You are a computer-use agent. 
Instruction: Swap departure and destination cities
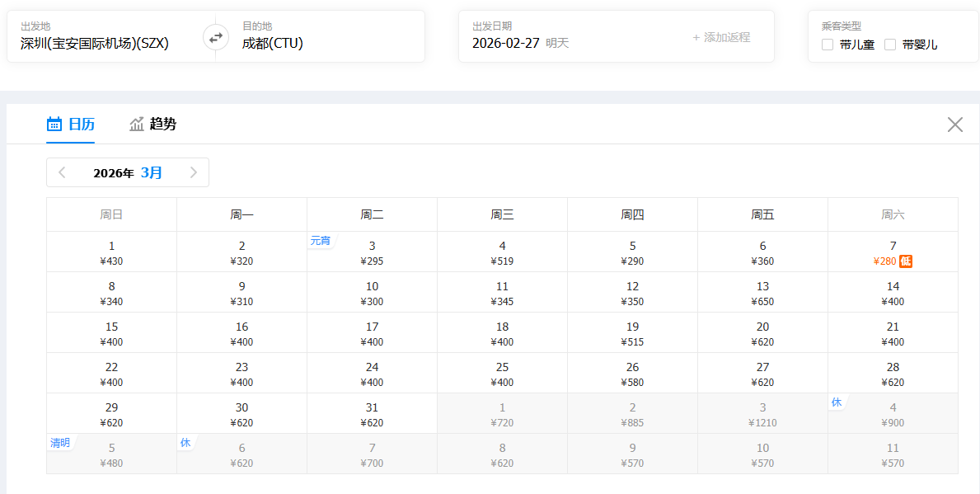pos(215,37)
